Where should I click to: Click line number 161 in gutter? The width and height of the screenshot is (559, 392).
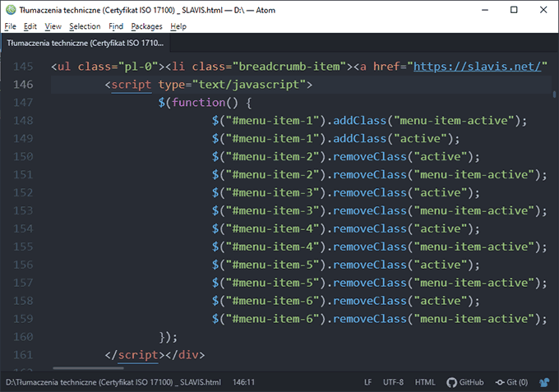(23, 355)
